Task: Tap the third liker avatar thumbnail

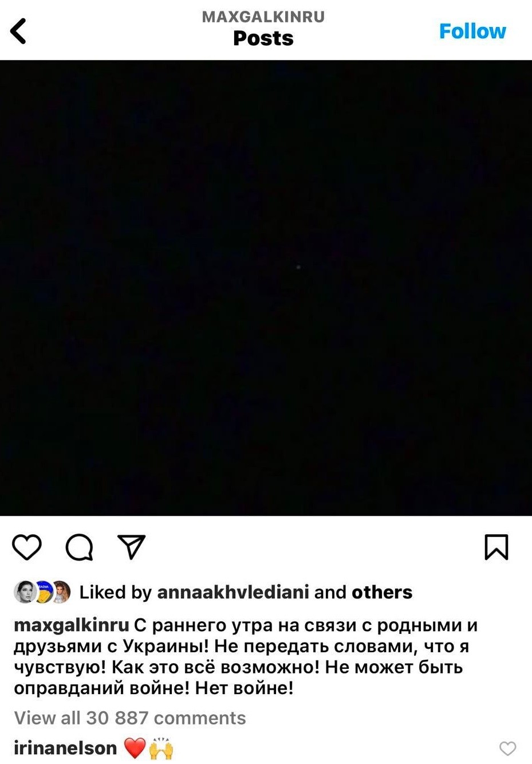Action: coord(60,592)
